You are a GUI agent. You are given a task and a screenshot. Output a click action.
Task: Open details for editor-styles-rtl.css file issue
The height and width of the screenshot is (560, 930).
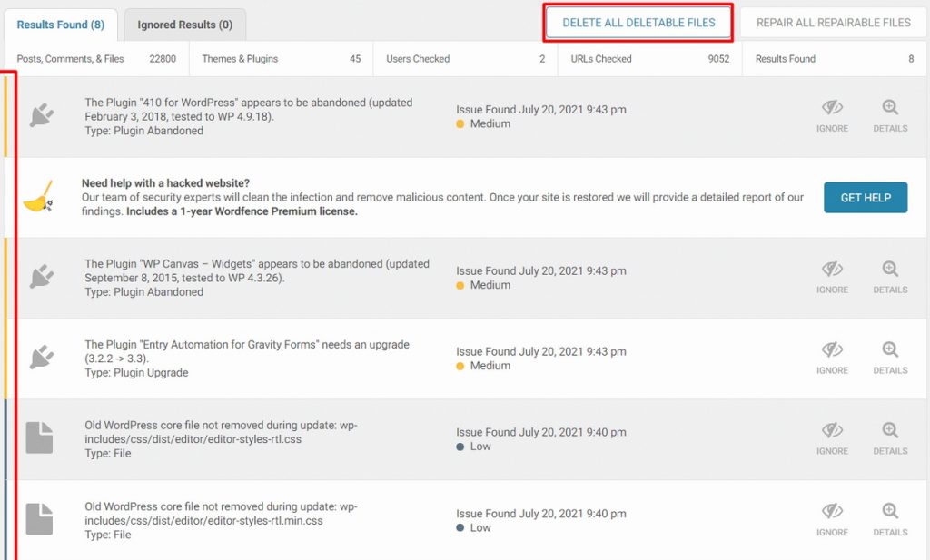(890, 438)
